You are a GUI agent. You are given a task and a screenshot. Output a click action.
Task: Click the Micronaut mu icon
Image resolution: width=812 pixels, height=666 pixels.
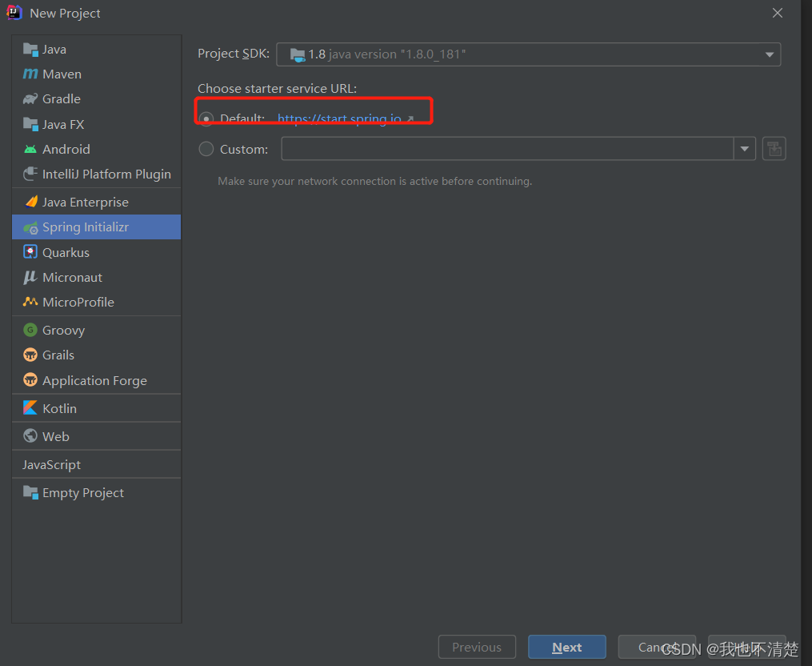tap(30, 277)
